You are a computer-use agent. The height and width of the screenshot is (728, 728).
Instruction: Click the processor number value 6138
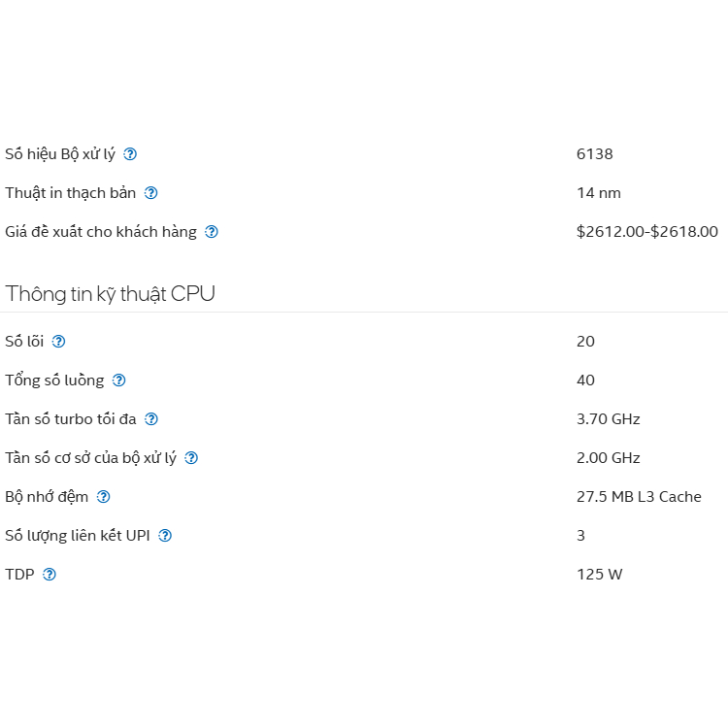(594, 154)
